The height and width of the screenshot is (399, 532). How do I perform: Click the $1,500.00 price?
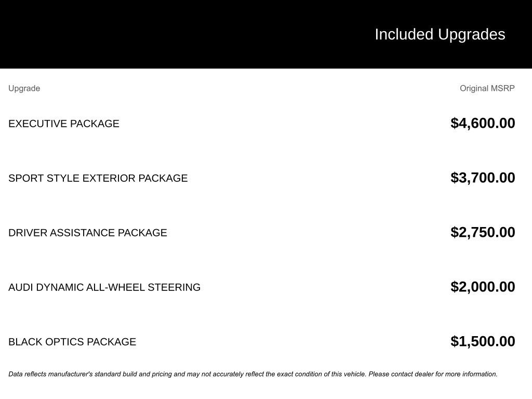click(483, 341)
